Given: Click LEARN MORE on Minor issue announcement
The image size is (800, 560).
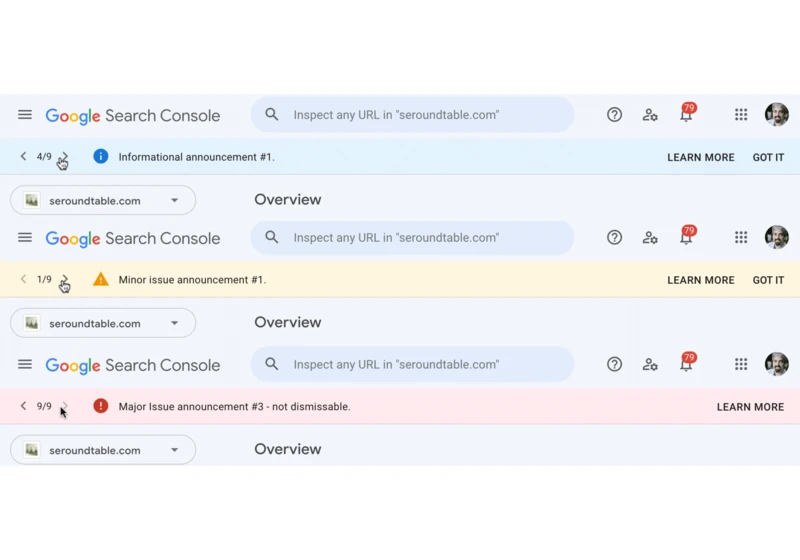Looking at the screenshot, I should coord(701,280).
